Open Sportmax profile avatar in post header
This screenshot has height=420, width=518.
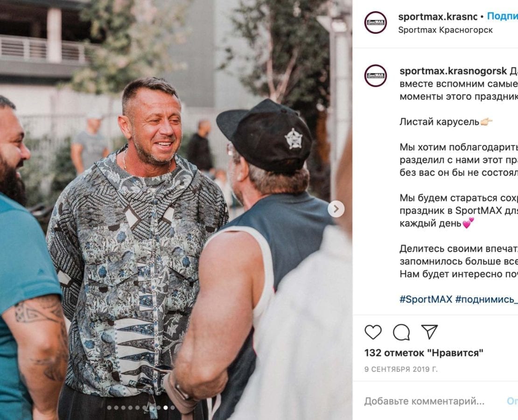[x=376, y=22]
